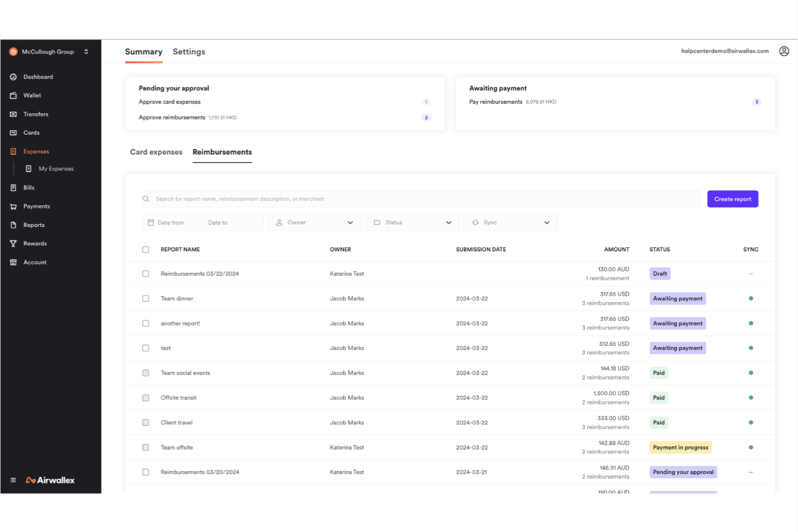Switch to the Settings tab
The width and height of the screenshot is (798, 532).
tap(189, 51)
